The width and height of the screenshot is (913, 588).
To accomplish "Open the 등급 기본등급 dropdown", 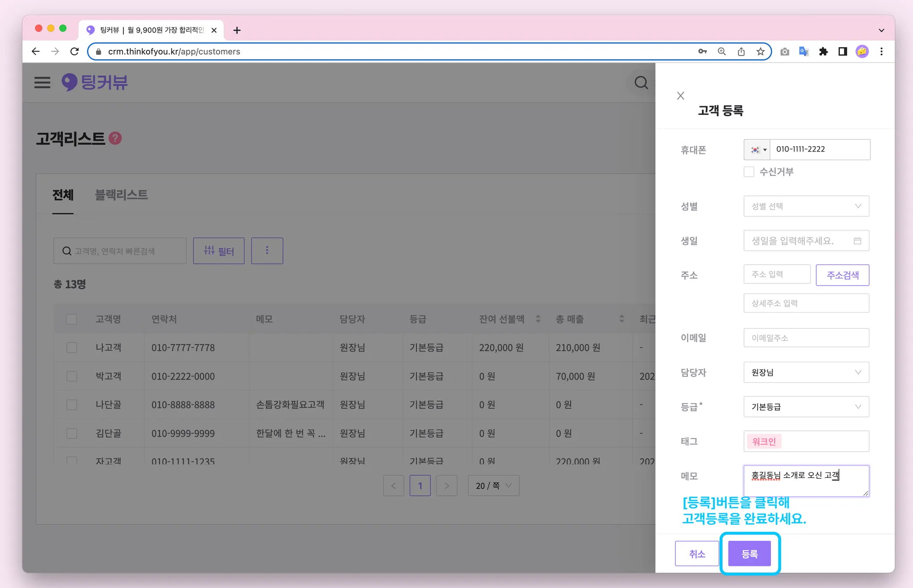I will point(806,407).
